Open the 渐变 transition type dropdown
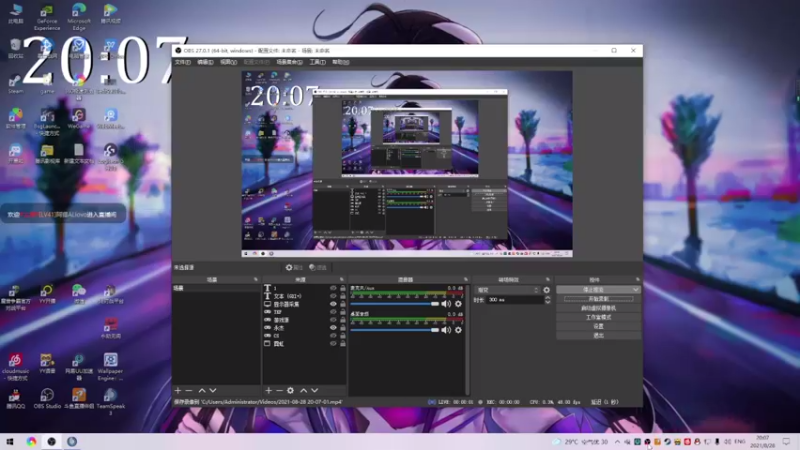The height and width of the screenshot is (450, 800). 508,290
